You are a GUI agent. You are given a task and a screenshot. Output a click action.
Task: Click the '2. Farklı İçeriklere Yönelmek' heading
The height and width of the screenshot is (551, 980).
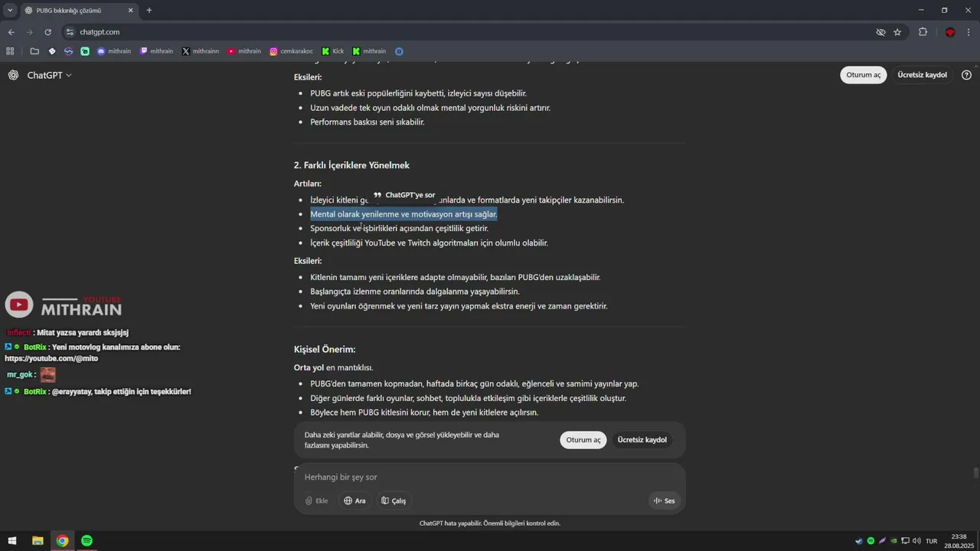pos(351,165)
